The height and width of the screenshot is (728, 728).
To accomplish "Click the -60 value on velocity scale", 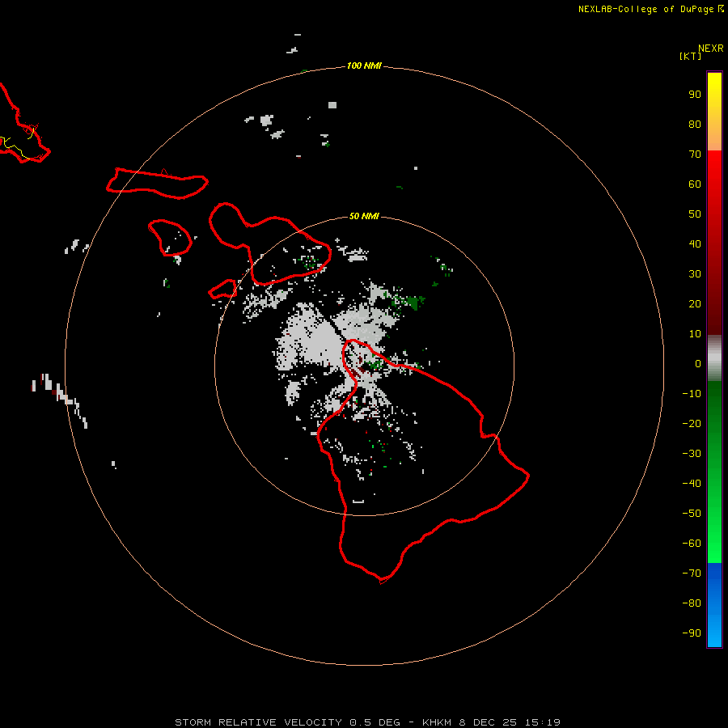I will pyautogui.click(x=692, y=544).
